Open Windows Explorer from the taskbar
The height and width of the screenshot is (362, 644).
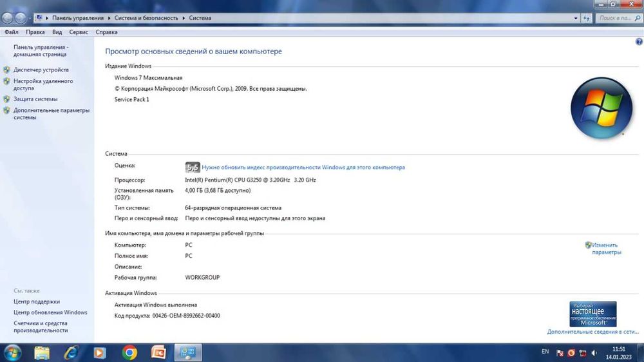tap(42, 353)
